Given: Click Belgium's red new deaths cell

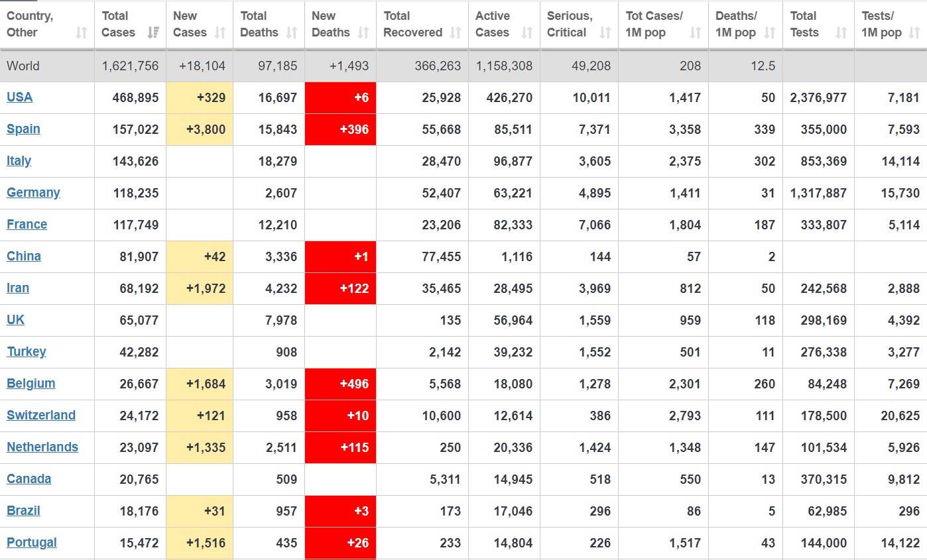Looking at the screenshot, I should point(340,384).
